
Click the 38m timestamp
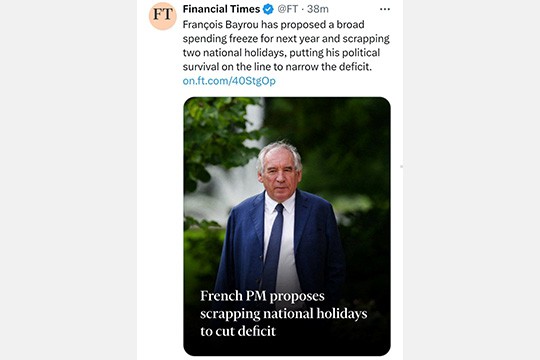318,9
